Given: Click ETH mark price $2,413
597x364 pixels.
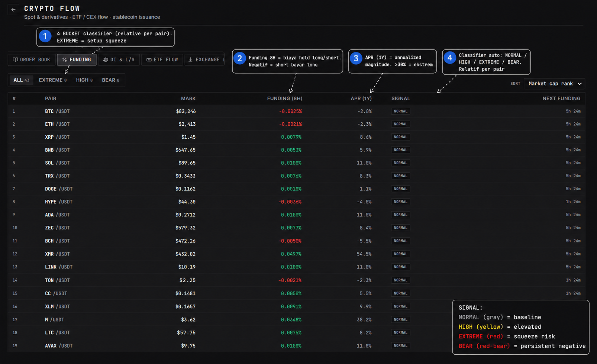Looking at the screenshot, I should click(x=187, y=124).
